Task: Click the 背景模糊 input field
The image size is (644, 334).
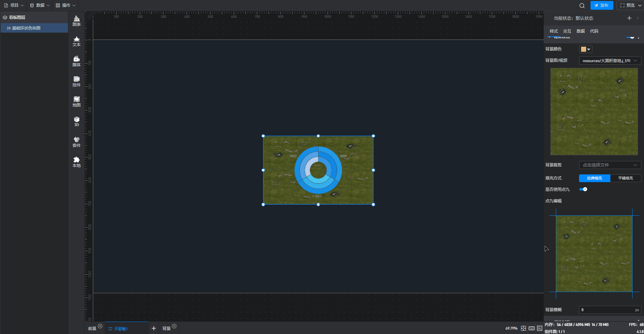Action: [606, 310]
